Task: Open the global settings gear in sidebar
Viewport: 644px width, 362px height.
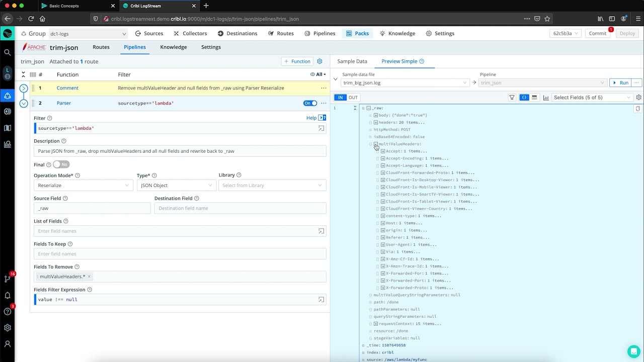Action: point(8,328)
